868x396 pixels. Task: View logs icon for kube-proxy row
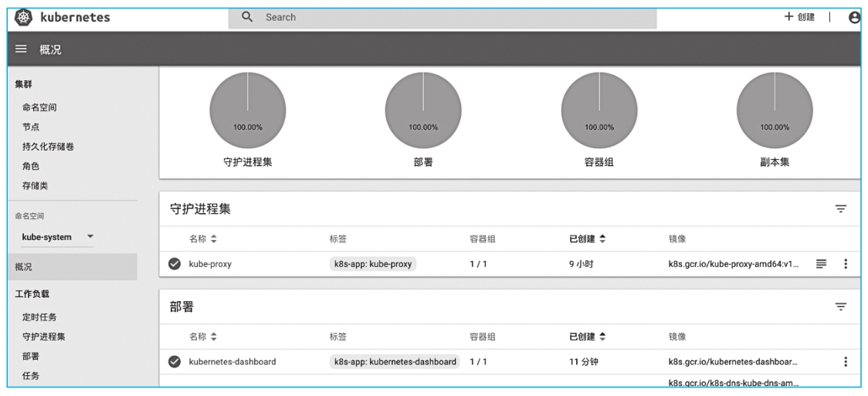(822, 263)
